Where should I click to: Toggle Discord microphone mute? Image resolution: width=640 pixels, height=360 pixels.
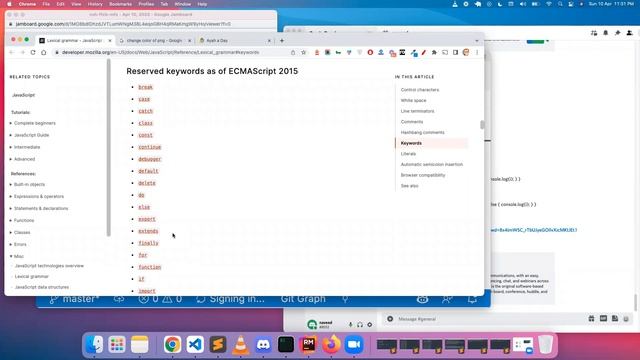[350, 324]
